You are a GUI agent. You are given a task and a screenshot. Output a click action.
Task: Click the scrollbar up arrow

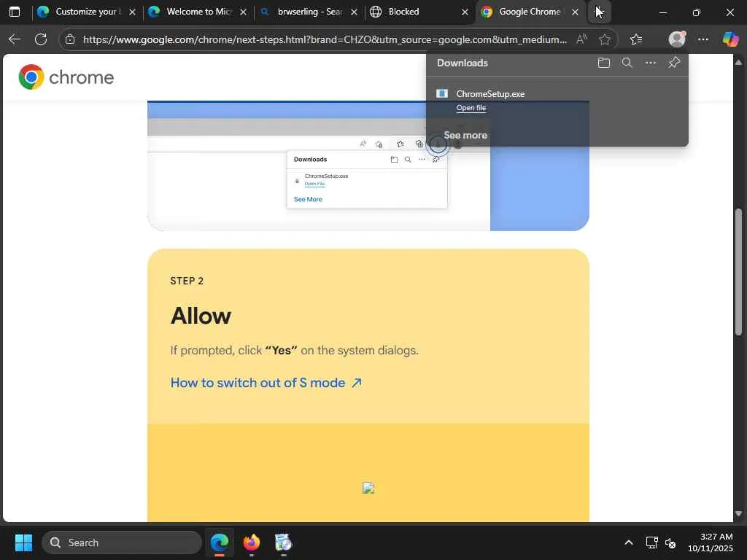[x=738, y=63]
